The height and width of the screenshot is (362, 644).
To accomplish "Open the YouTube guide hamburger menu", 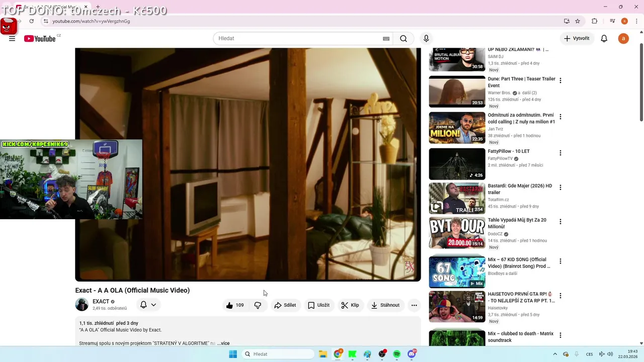I will point(12,39).
